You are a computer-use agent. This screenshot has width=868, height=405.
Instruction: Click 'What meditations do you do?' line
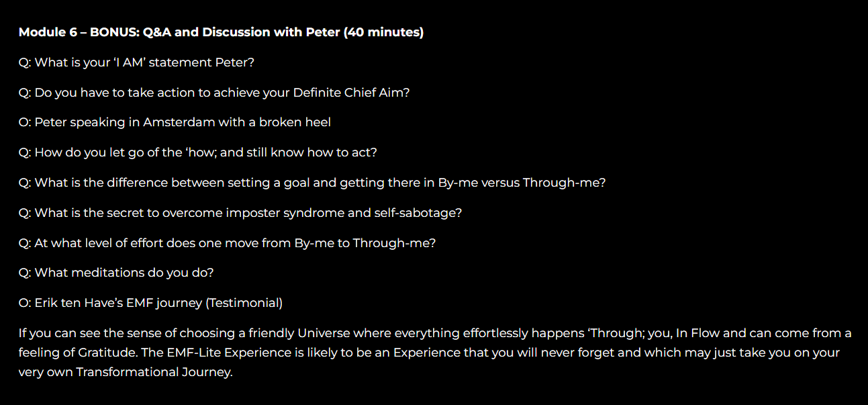pyautogui.click(x=116, y=273)
